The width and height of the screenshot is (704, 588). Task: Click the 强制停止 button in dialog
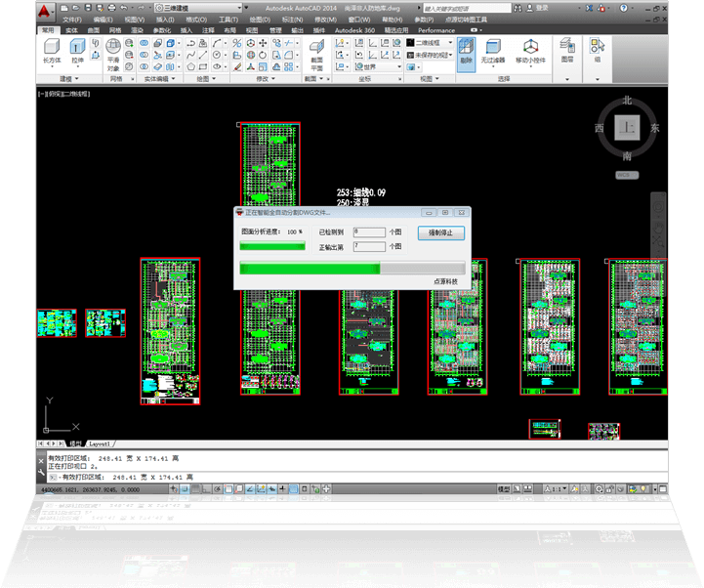coord(440,232)
